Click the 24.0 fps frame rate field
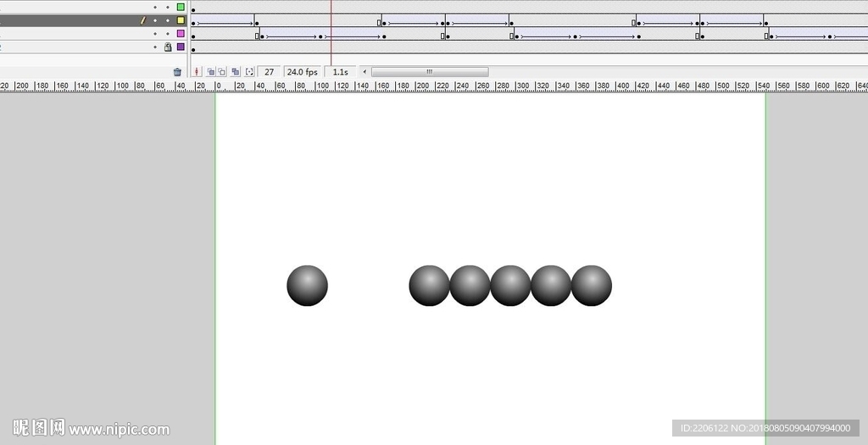 303,73
